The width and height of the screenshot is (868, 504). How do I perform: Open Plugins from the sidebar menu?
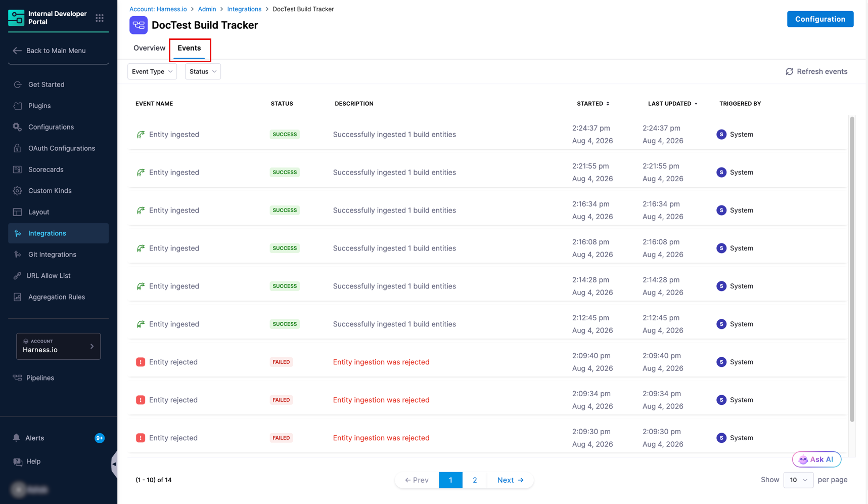click(39, 106)
